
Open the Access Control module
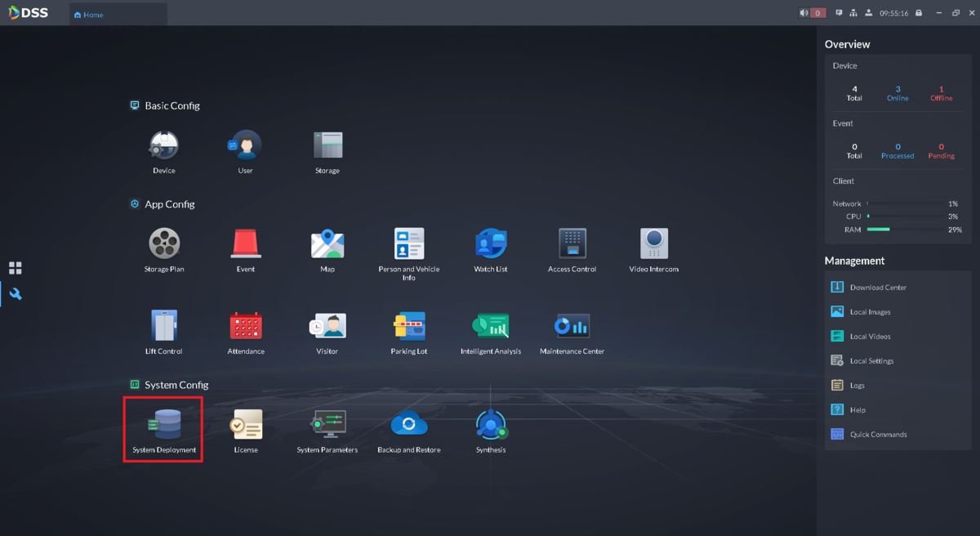click(x=572, y=243)
